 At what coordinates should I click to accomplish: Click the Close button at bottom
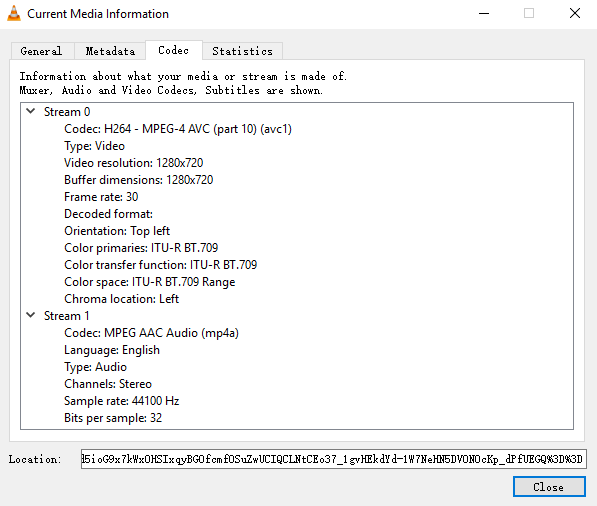[x=549, y=487]
